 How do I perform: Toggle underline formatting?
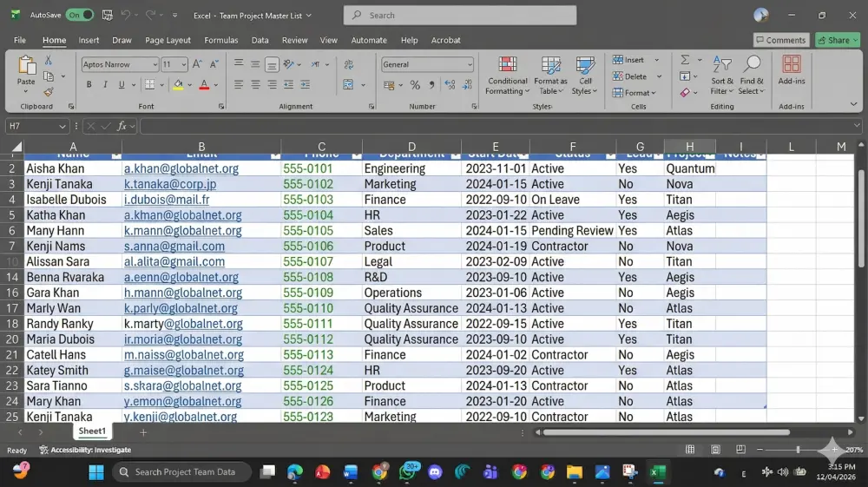click(x=122, y=85)
